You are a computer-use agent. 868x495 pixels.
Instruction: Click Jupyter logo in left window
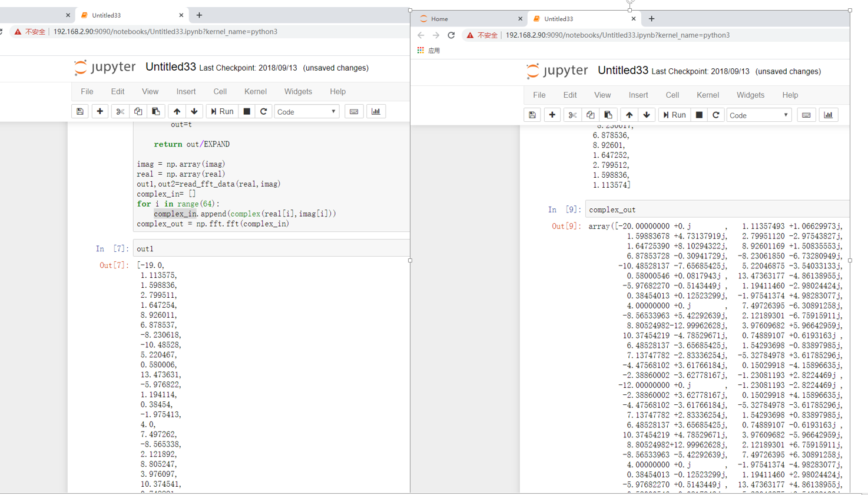(105, 67)
